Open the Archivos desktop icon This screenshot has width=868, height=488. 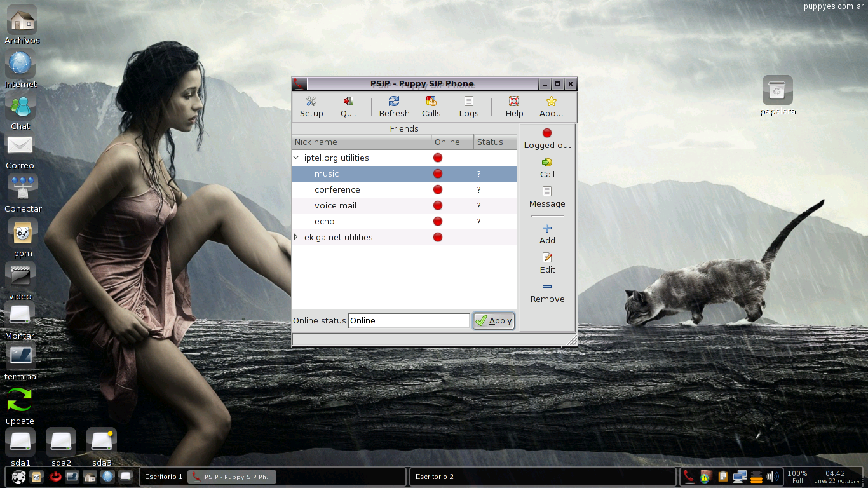(x=22, y=25)
